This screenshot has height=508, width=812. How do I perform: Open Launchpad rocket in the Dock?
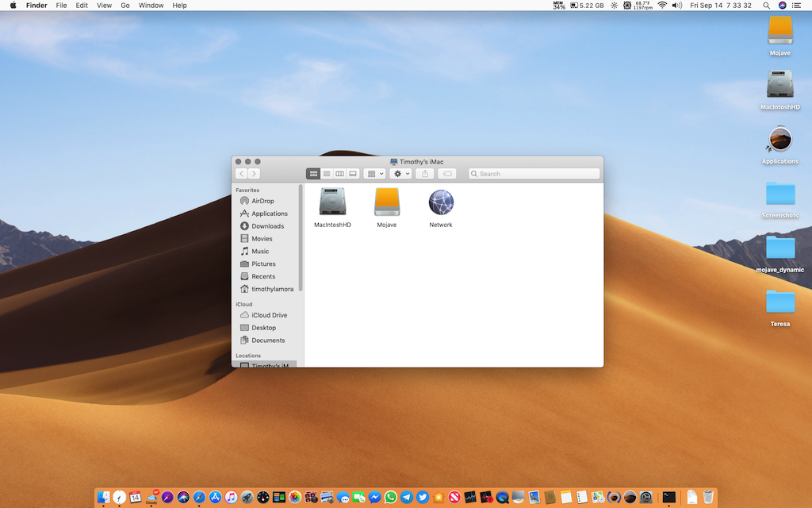click(x=247, y=497)
